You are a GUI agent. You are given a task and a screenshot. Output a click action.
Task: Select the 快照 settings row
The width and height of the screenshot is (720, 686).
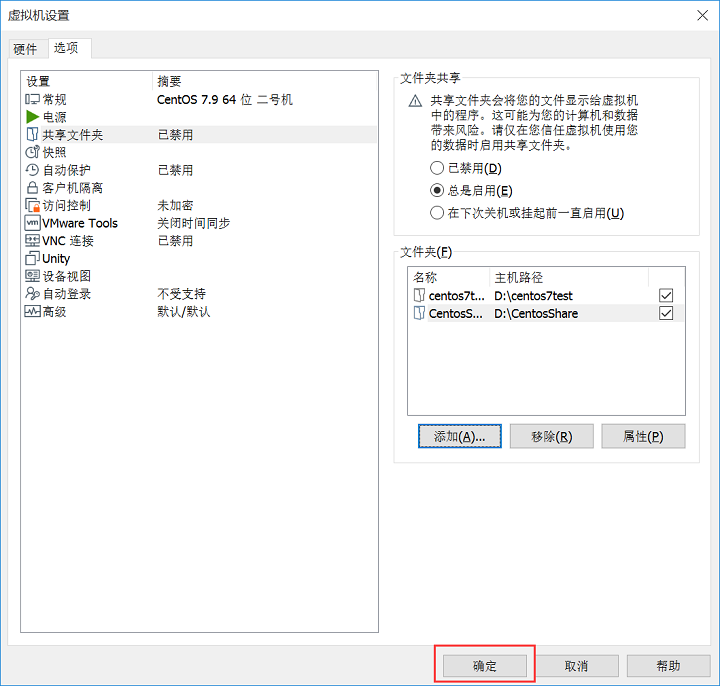pos(200,152)
